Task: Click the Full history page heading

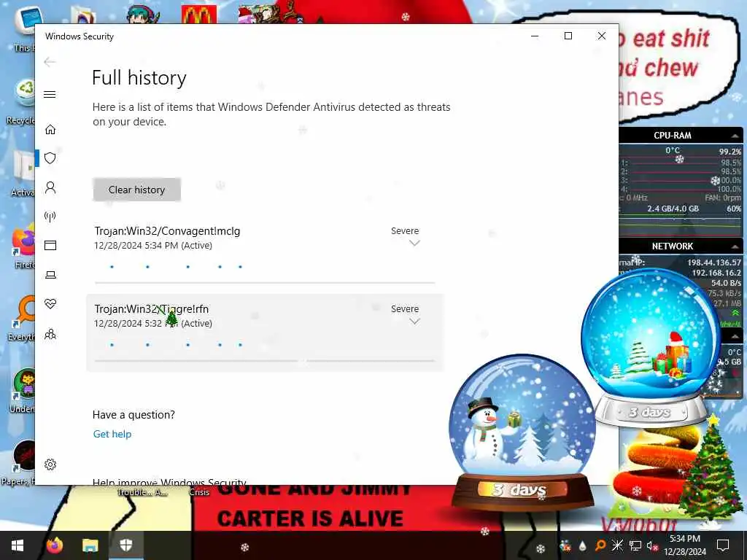Action: point(139,77)
